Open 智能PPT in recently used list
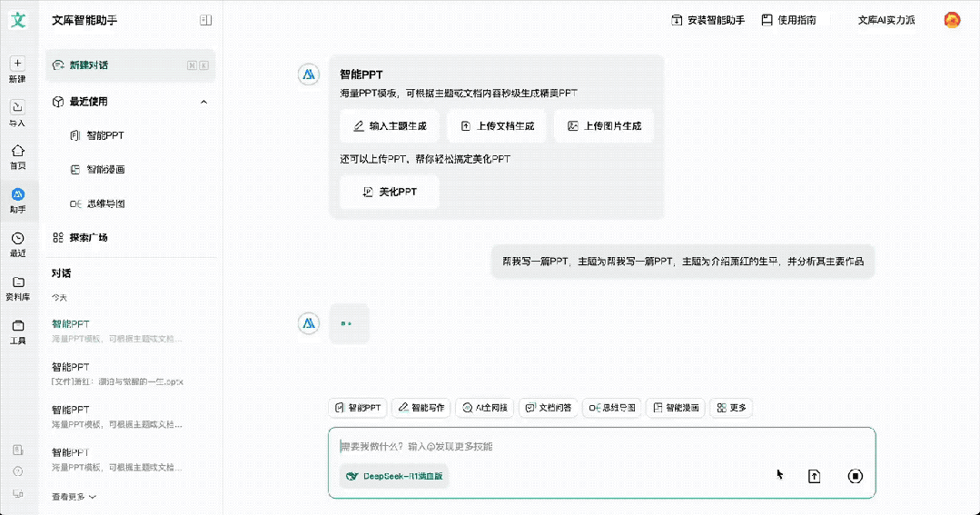 pos(105,135)
